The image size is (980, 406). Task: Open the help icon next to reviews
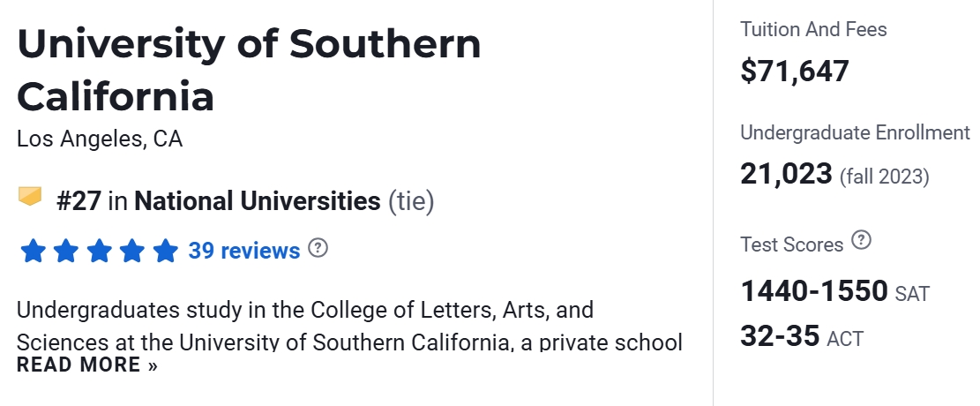318,248
